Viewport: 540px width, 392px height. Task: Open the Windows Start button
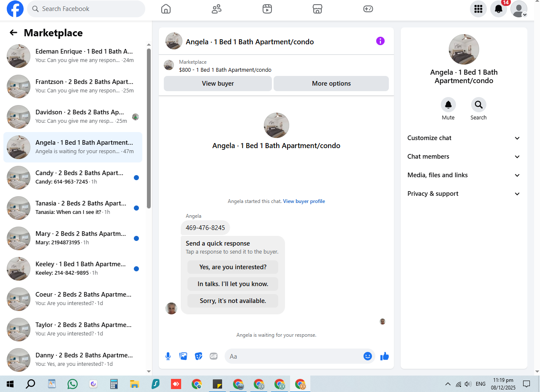10,384
